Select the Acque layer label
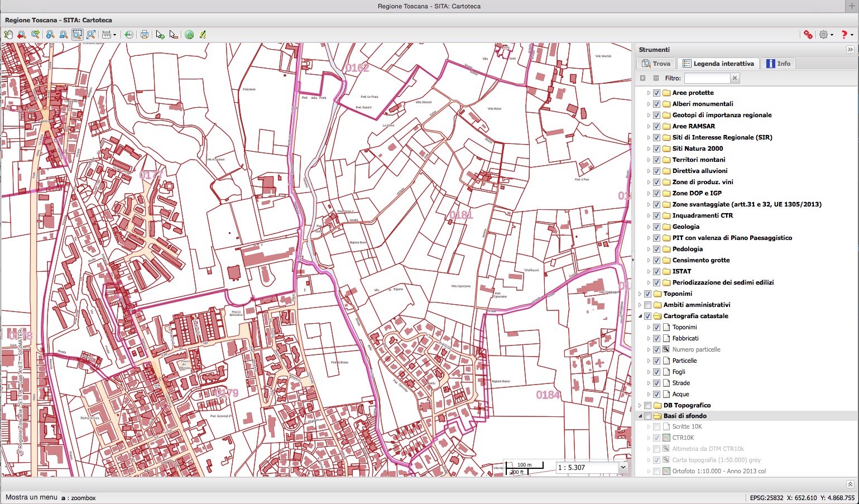This screenshot has width=859, height=504. [680, 394]
